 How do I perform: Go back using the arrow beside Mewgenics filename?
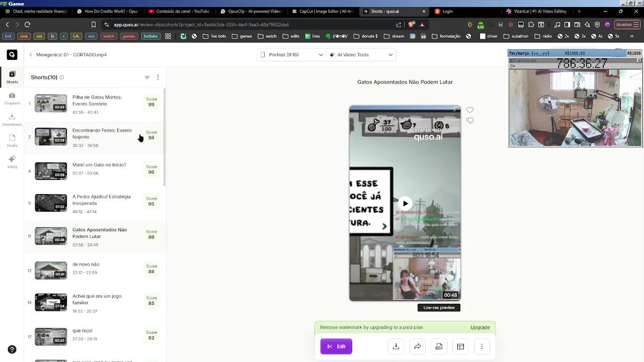(x=31, y=55)
